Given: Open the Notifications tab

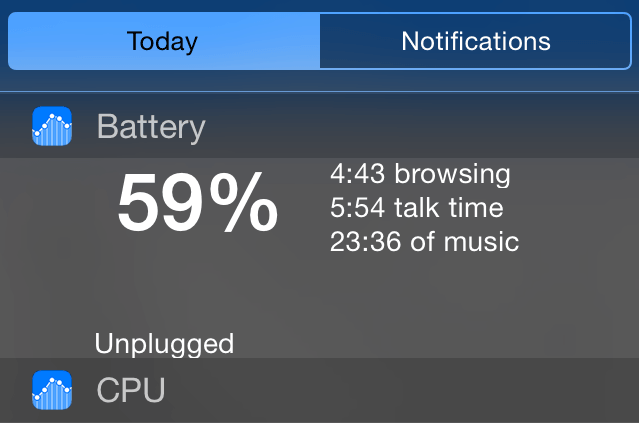Looking at the screenshot, I should (476, 41).
